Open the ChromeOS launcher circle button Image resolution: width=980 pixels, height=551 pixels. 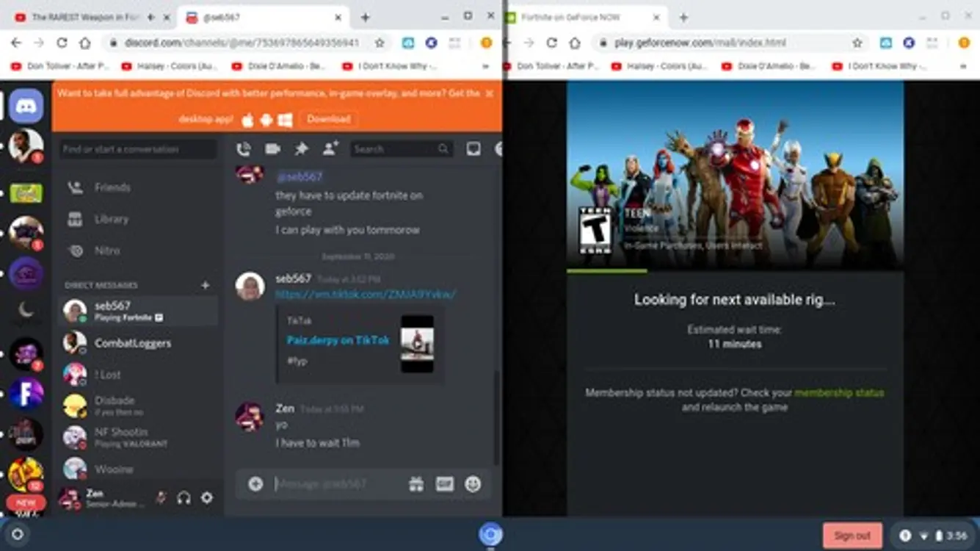(x=18, y=535)
